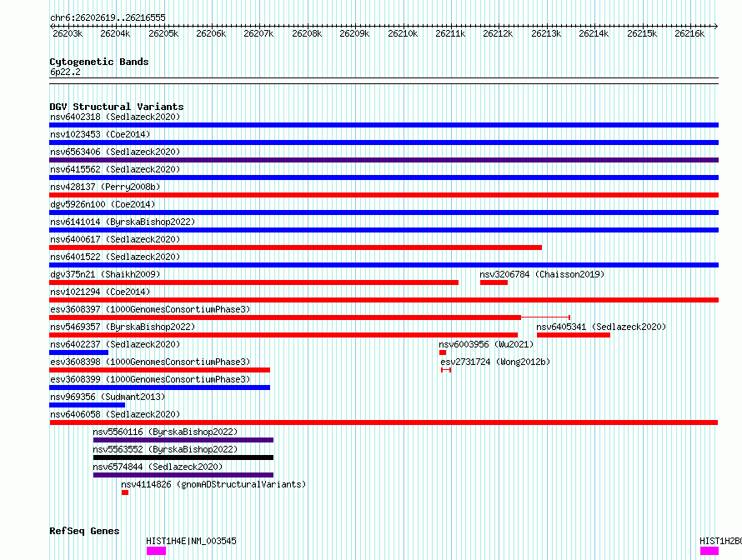Open the nsv1023453 (Coe2014) variant label
This screenshot has height=560, width=742.
tap(100, 134)
